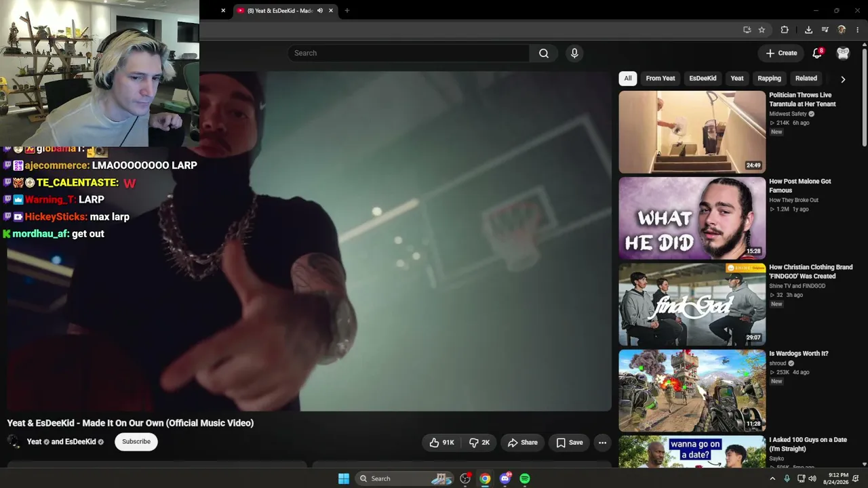The image size is (868, 488).
Task: Open the Windows notification center icon
Action: [856, 479]
